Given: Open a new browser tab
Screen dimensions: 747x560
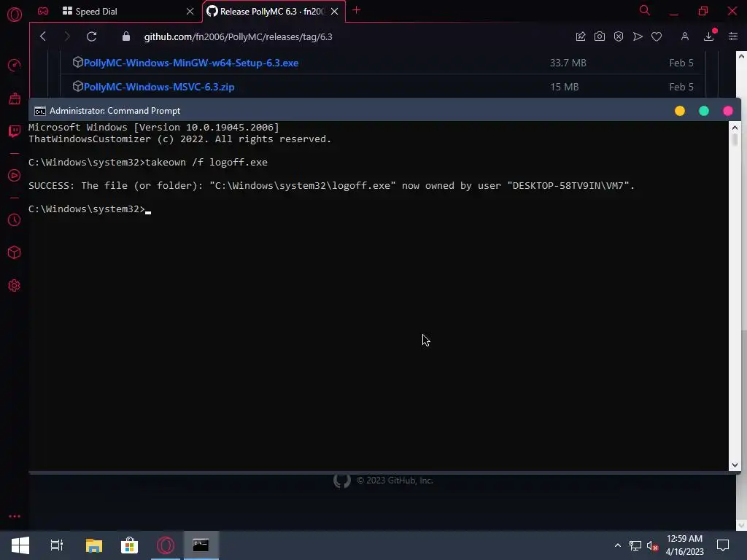Looking at the screenshot, I should [x=356, y=10].
